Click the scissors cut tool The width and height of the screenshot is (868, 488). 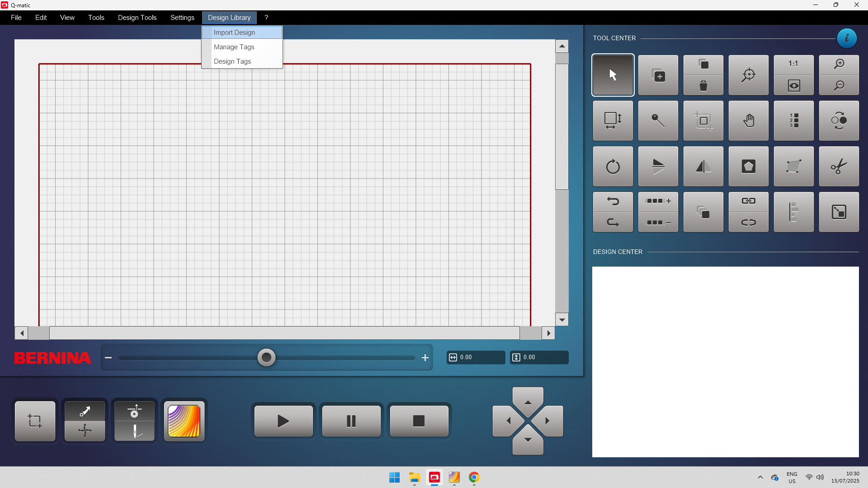point(839,166)
